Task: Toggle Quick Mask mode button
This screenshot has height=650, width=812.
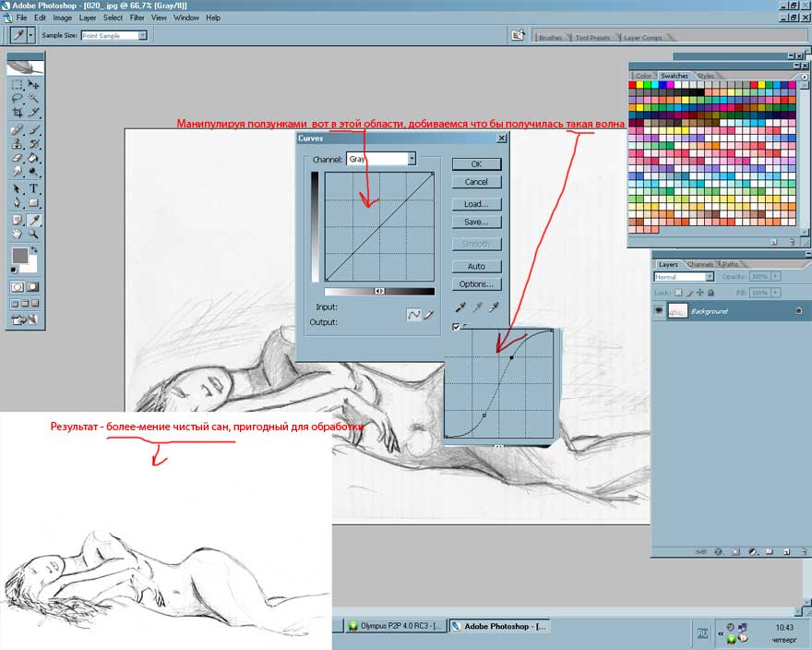Action: (x=33, y=287)
